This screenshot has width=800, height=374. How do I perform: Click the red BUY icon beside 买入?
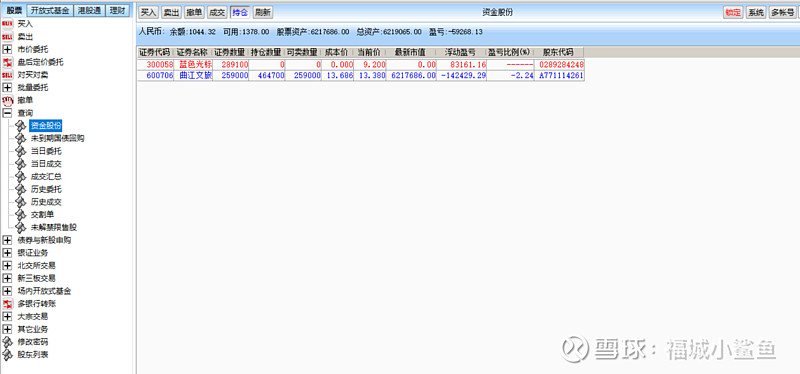(8, 23)
